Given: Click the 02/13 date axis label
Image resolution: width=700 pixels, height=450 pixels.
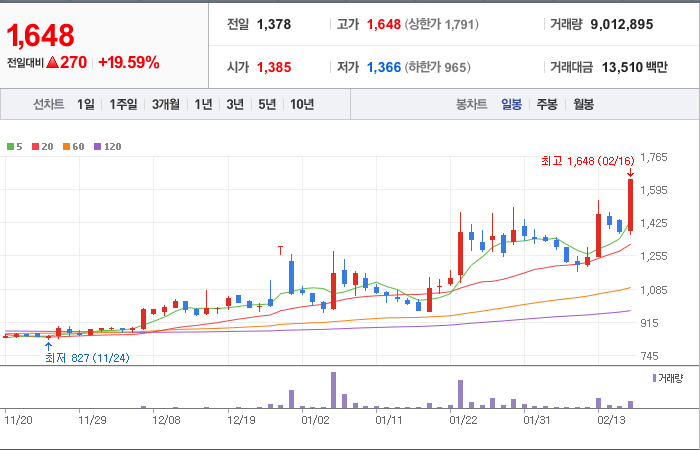Looking at the screenshot, I should [x=611, y=420].
